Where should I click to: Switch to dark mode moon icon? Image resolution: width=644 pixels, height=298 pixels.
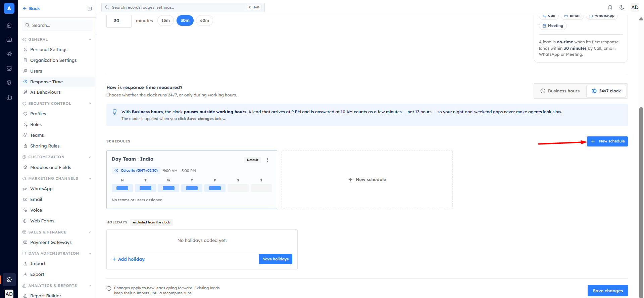(x=622, y=7)
